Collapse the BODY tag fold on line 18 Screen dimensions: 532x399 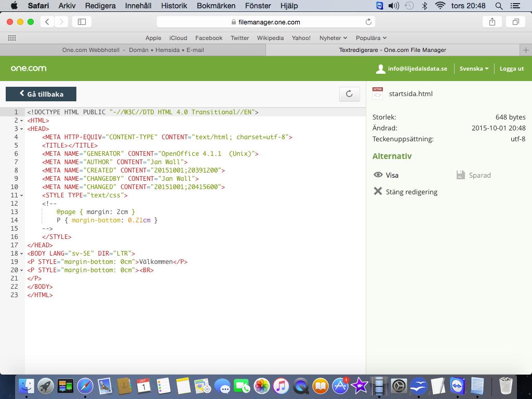tap(22, 254)
